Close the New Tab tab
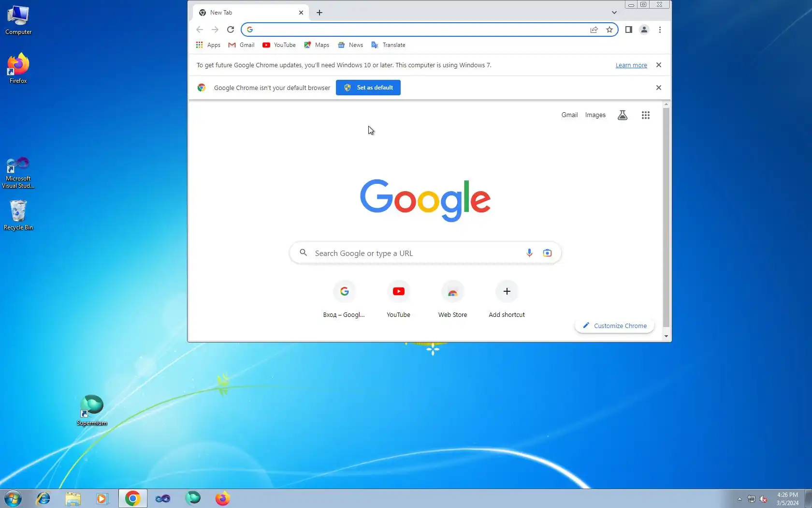Viewport: 812px width, 508px height. pyautogui.click(x=301, y=13)
